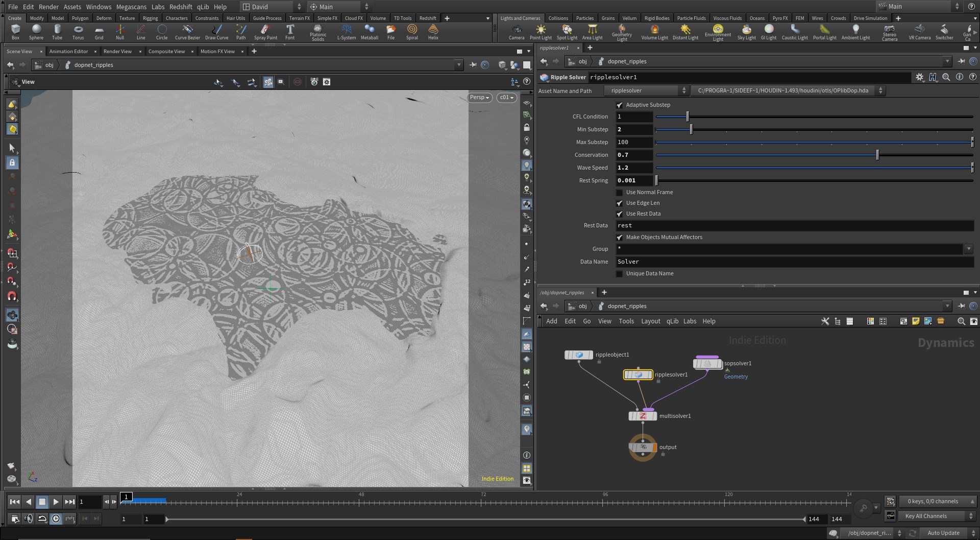Create a Stereo Camera
This screenshot has height=540, width=980.
pyautogui.click(x=890, y=33)
